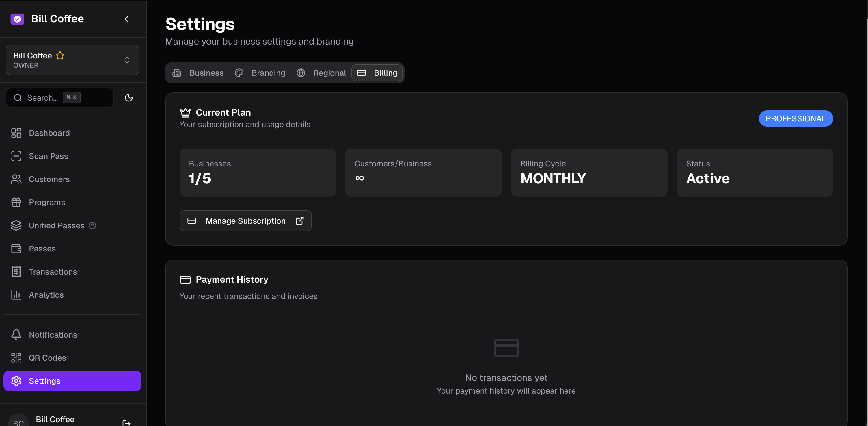Image resolution: width=868 pixels, height=426 pixels.
Task: Open the Dashboard from the sidebar
Action: (49, 133)
